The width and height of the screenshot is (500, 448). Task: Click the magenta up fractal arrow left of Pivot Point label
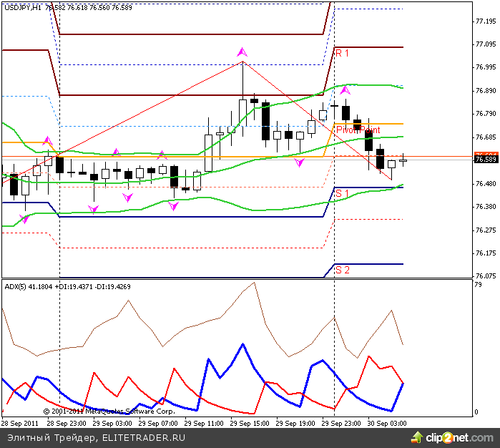(345, 90)
